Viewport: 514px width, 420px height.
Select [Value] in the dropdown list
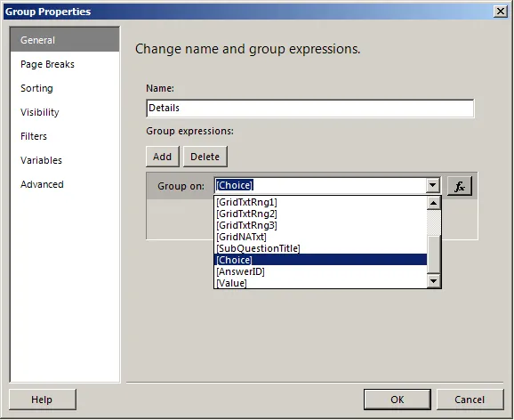[x=321, y=283]
